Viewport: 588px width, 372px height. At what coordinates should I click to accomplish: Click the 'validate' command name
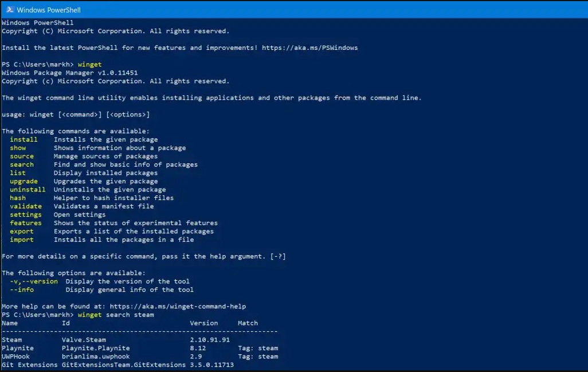(25, 206)
